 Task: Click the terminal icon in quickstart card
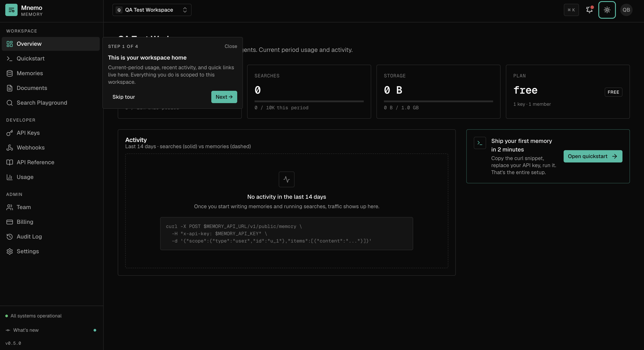click(480, 143)
